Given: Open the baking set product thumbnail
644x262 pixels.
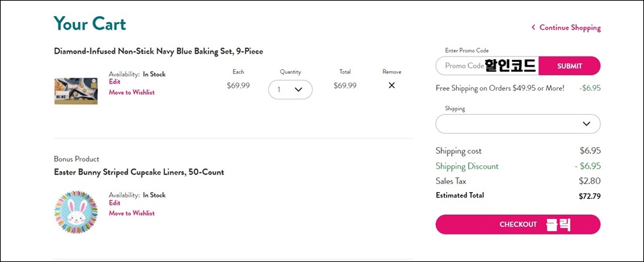Looking at the screenshot, I should pos(76,91).
